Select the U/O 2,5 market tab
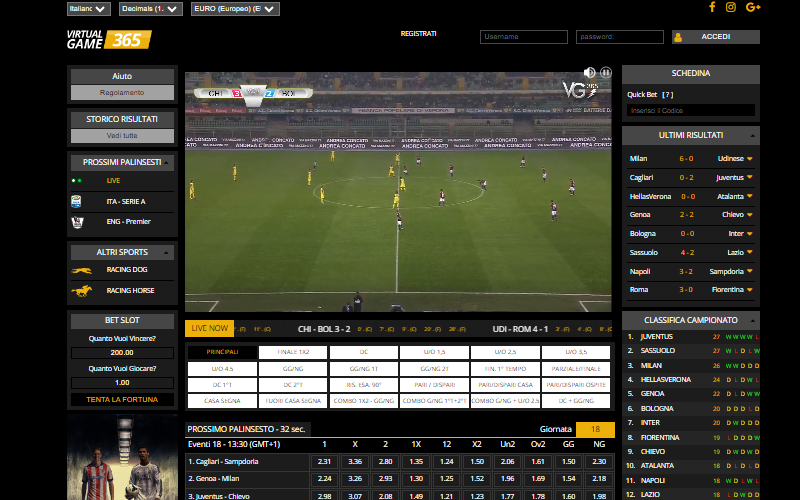Image resolution: width=800 pixels, height=500 pixels. 505,352
